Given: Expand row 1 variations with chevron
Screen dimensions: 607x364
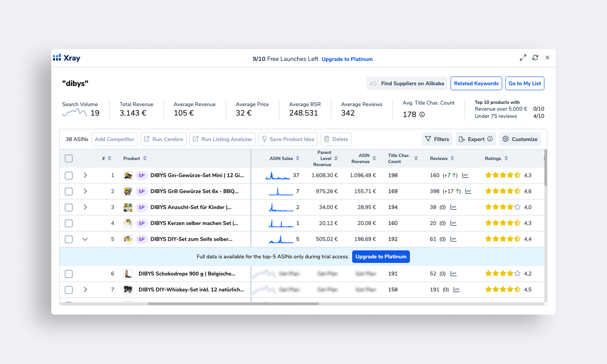Looking at the screenshot, I should pos(85,175).
